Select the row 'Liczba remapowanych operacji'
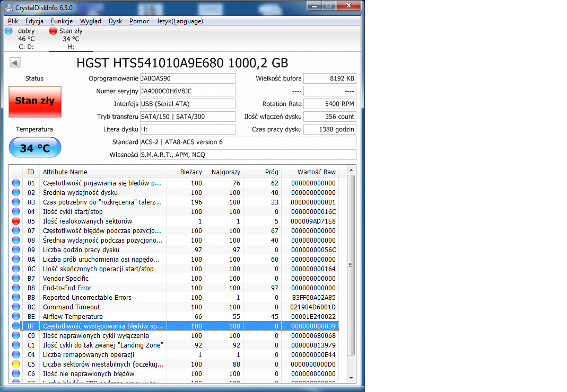Screen dimensions: 567x392 174,354
